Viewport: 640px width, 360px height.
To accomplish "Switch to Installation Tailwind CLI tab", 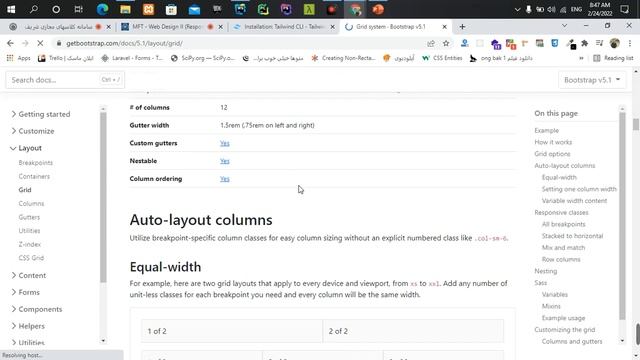I will point(284,27).
